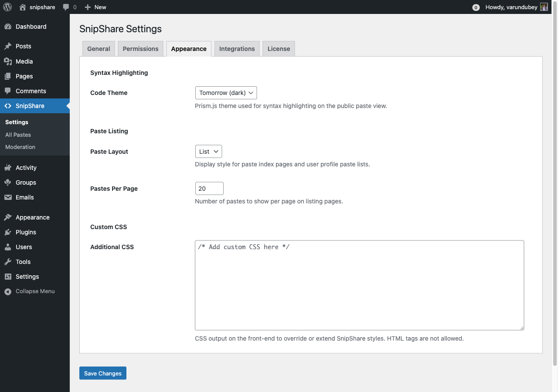Screen dimensions: 558x392
Task: Open Users via the person icon
Action: [x=9, y=247]
